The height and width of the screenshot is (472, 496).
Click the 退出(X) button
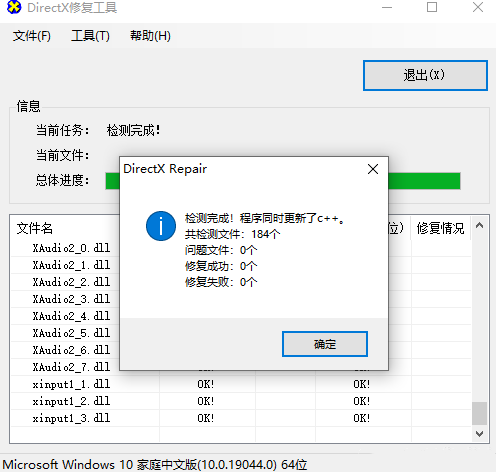coord(425,75)
